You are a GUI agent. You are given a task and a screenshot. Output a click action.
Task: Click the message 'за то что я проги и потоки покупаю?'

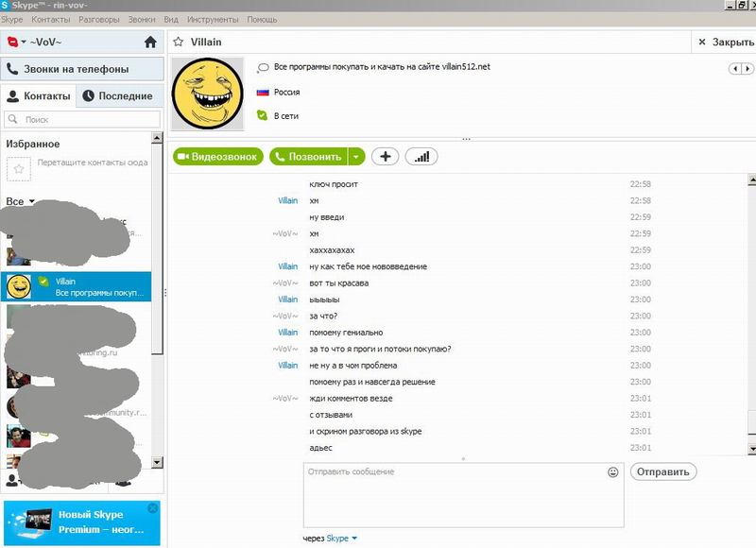coord(380,349)
